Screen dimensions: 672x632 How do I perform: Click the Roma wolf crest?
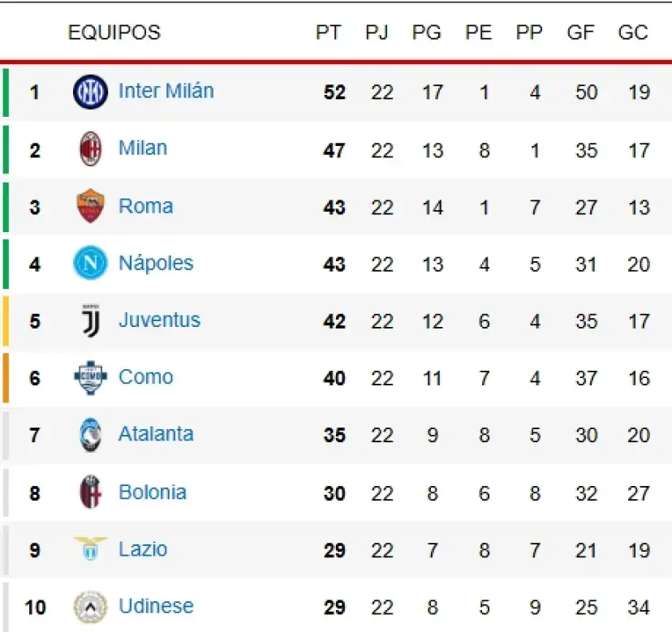click(x=90, y=206)
